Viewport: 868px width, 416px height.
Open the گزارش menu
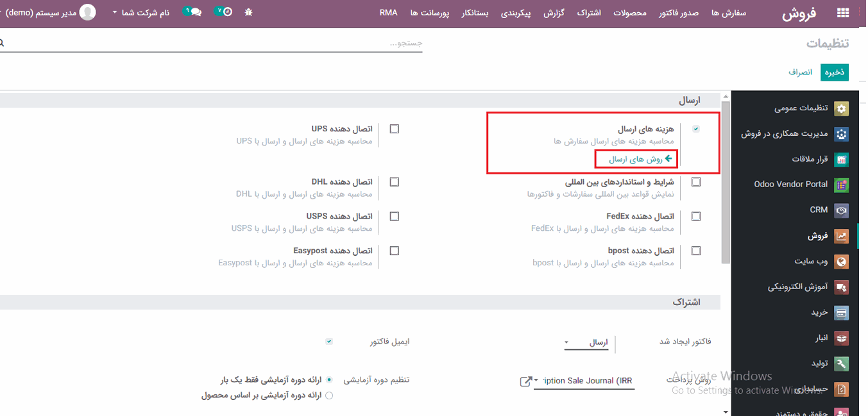(554, 13)
